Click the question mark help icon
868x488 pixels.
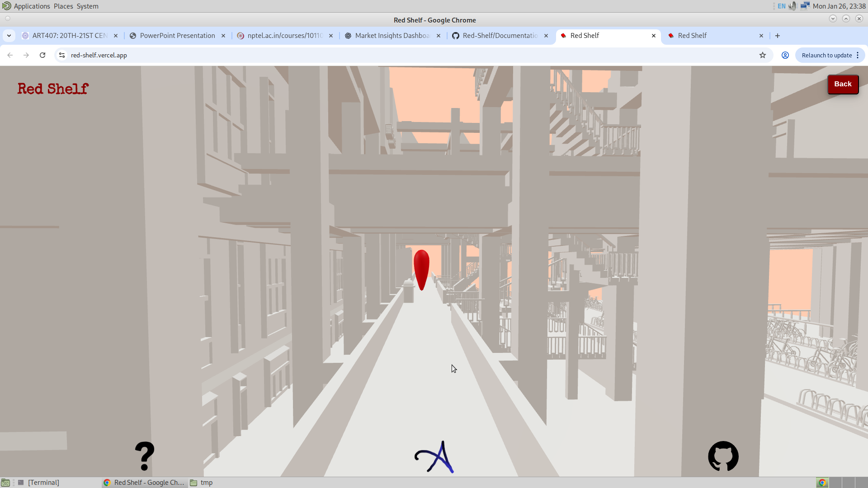[145, 456]
